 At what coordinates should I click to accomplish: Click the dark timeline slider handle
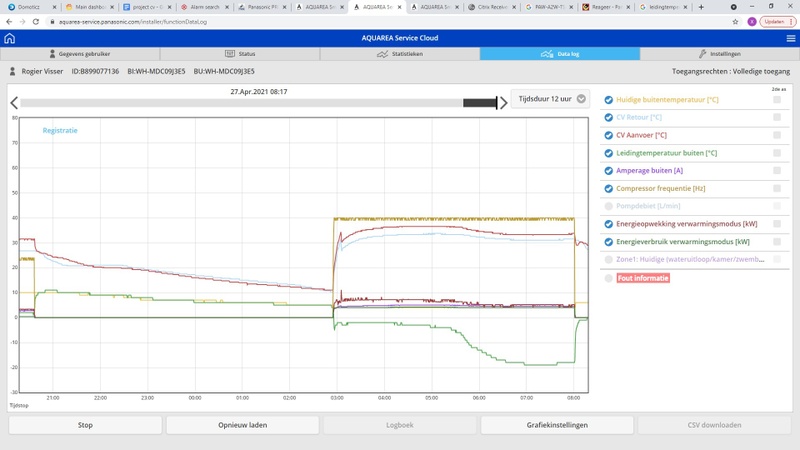[x=480, y=103]
